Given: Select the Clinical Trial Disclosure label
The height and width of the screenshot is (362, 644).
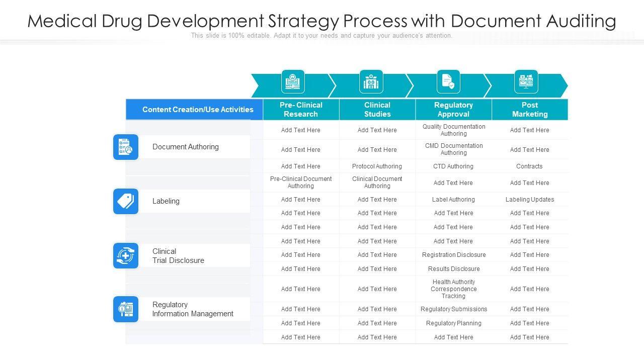Looking at the screenshot, I should point(178,256).
